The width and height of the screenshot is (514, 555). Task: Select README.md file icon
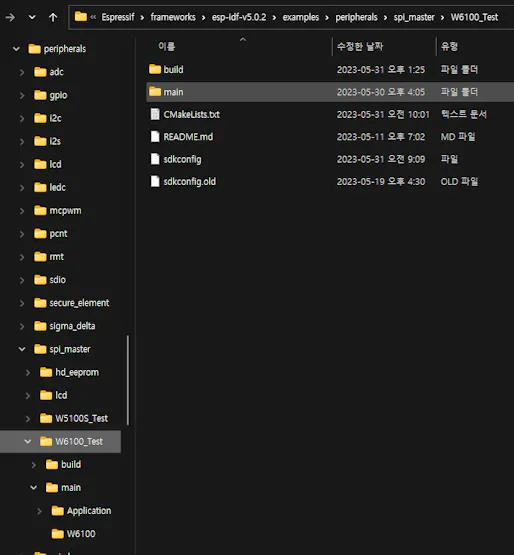click(155, 136)
